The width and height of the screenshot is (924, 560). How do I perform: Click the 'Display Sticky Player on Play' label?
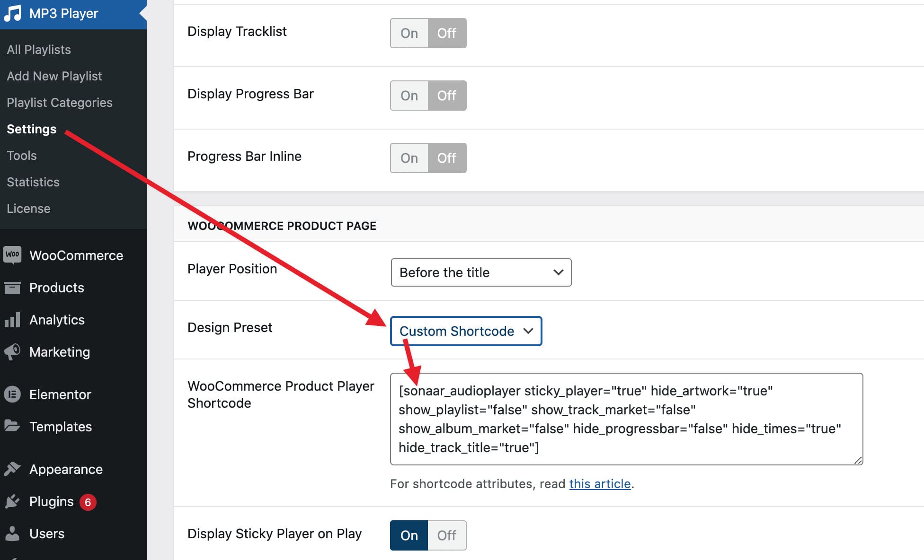pos(275,534)
